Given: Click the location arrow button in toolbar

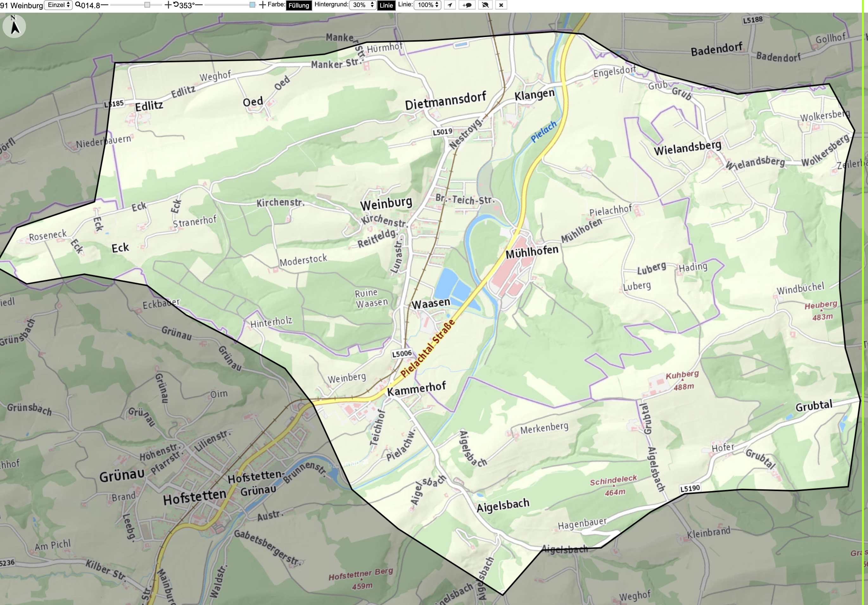Looking at the screenshot, I should 450,5.
